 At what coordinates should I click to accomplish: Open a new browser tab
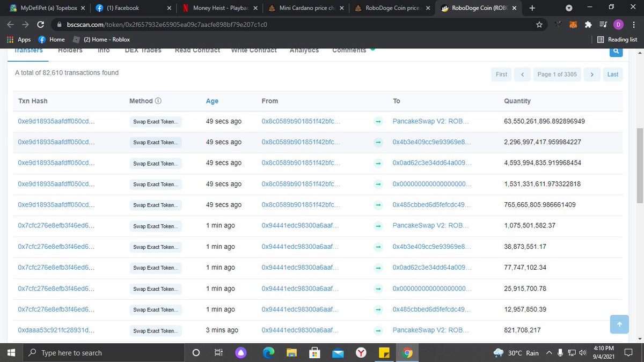(x=532, y=8)
